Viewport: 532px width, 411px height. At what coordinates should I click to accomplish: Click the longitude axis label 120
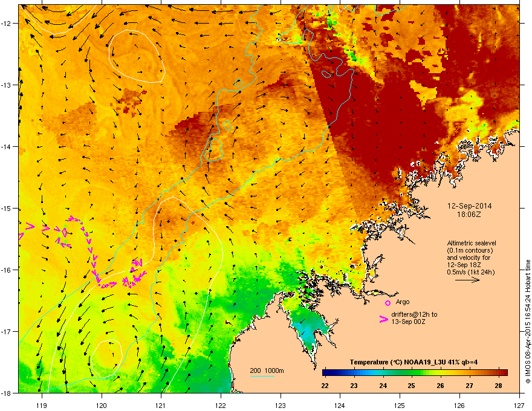tap(102, 405)
